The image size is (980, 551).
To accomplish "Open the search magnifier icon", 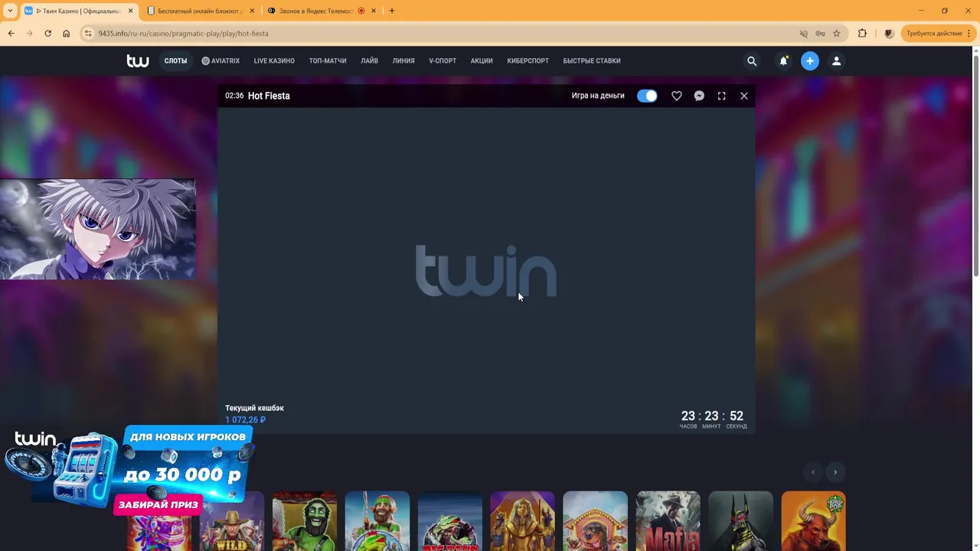I will (752, 61).
